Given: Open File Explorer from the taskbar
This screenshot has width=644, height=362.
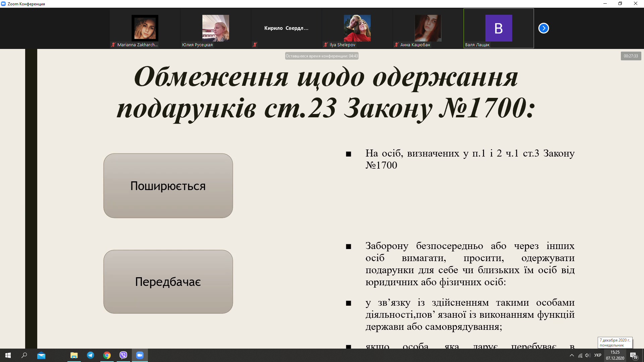Looking at the screenshot, I should pyautogui.click(x=74, y=355).
